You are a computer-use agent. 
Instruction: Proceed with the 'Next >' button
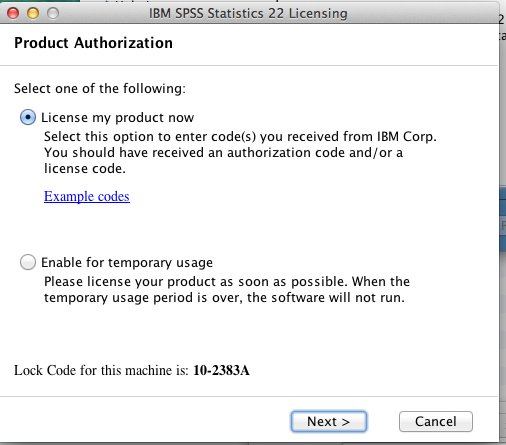(329, 422)
